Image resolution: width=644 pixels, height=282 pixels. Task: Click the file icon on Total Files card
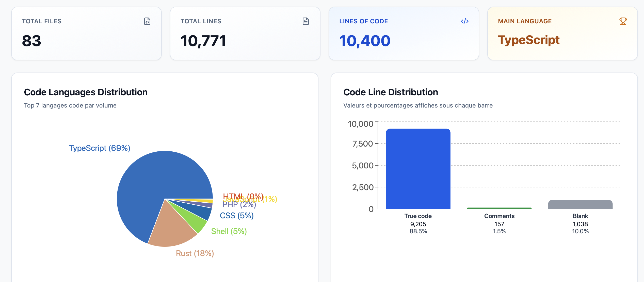(x=147, y=22)
